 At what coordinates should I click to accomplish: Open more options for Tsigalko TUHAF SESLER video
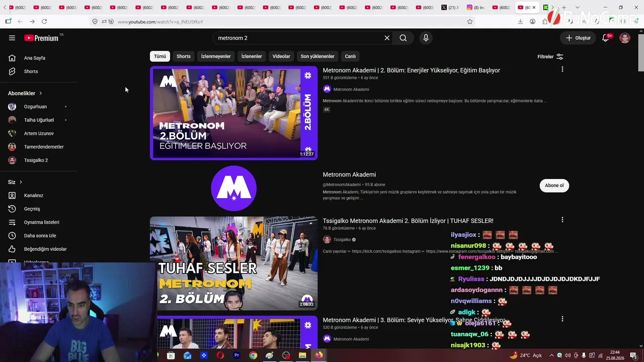[x=562, y=220]
